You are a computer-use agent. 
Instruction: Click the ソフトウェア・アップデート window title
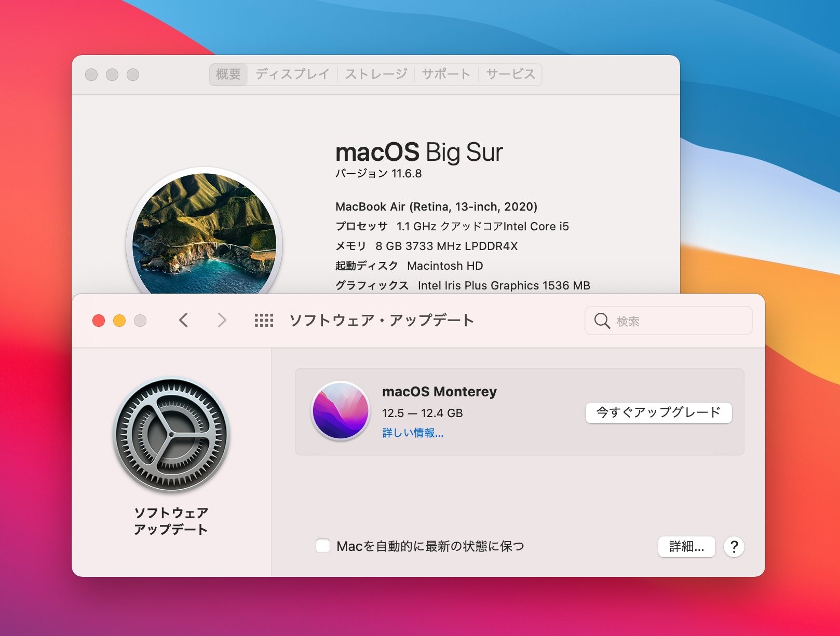pos(382,320)
